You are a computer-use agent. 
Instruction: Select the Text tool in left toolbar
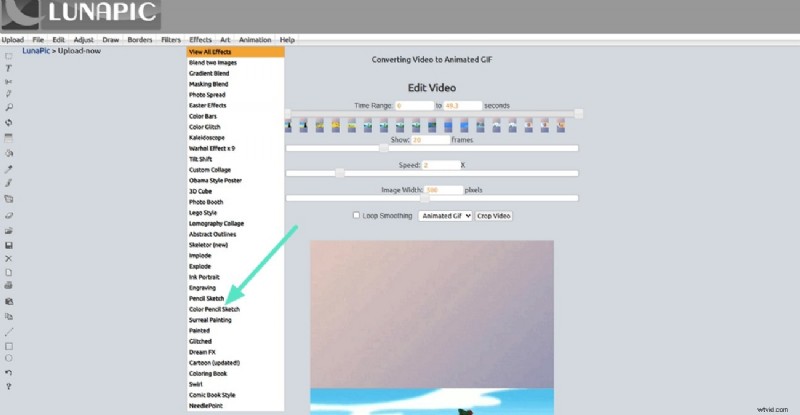click(9, 68)
